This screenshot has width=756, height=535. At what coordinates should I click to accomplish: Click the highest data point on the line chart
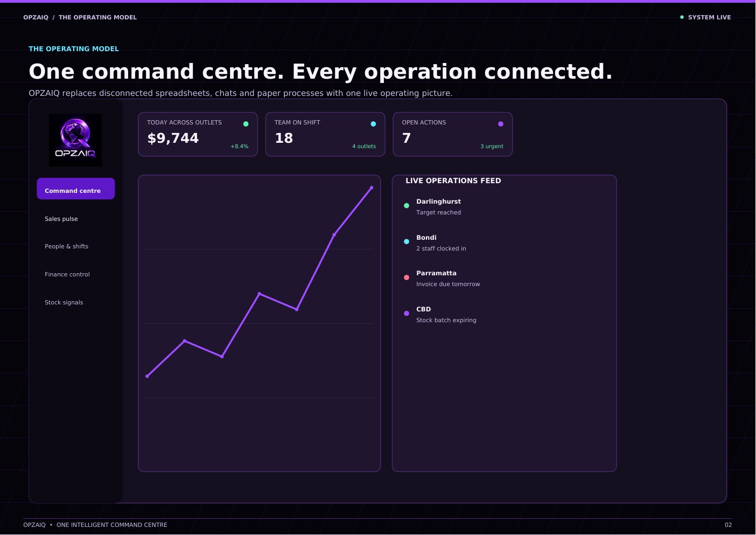[x=372, y=188]
